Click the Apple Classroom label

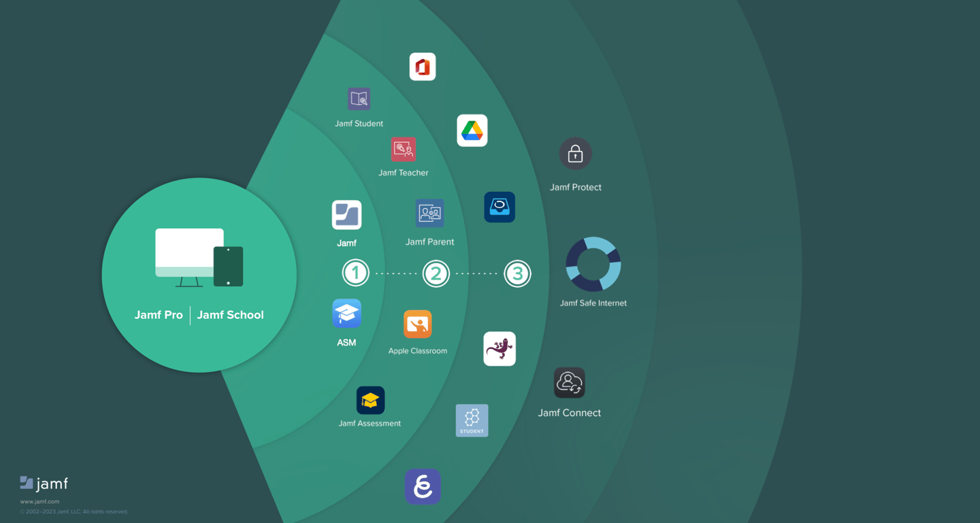pyautogui.click(x=418, y=351)
